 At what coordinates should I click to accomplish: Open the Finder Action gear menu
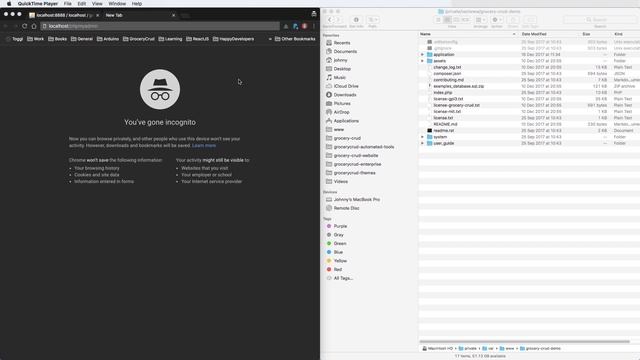497,20
